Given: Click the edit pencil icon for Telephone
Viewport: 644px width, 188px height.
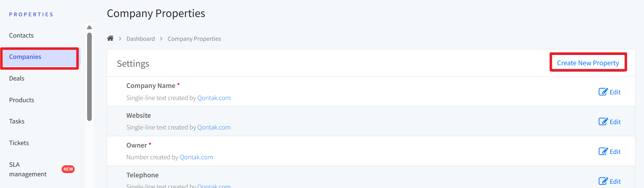Looking at the screenshot, I should 603,181.
